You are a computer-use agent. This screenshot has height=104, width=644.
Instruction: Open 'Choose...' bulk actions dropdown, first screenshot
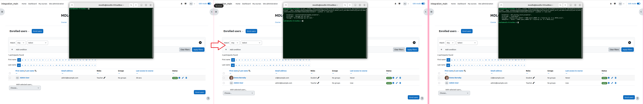pos(25,88)
